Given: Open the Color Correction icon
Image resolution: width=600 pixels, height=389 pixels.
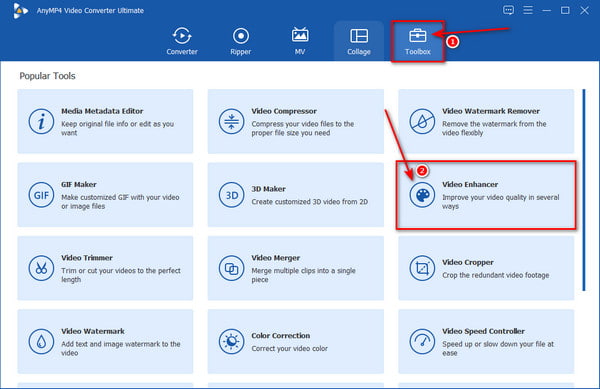Looking at the screenshot, I should coord(231,342).
